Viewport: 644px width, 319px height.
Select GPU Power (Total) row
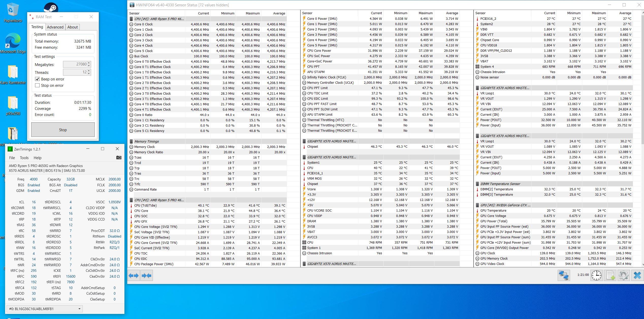(554, 221)
